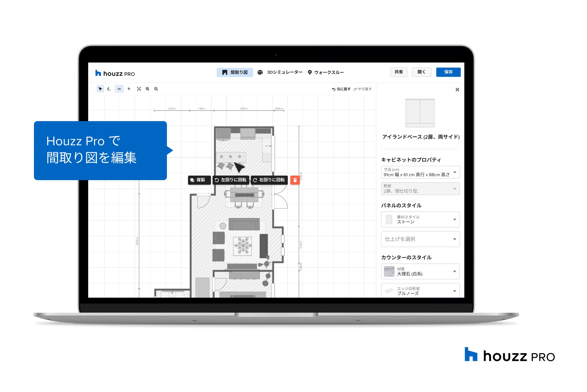Open the ウォークスルー tab
587x392 pixels.
[326, 72]
